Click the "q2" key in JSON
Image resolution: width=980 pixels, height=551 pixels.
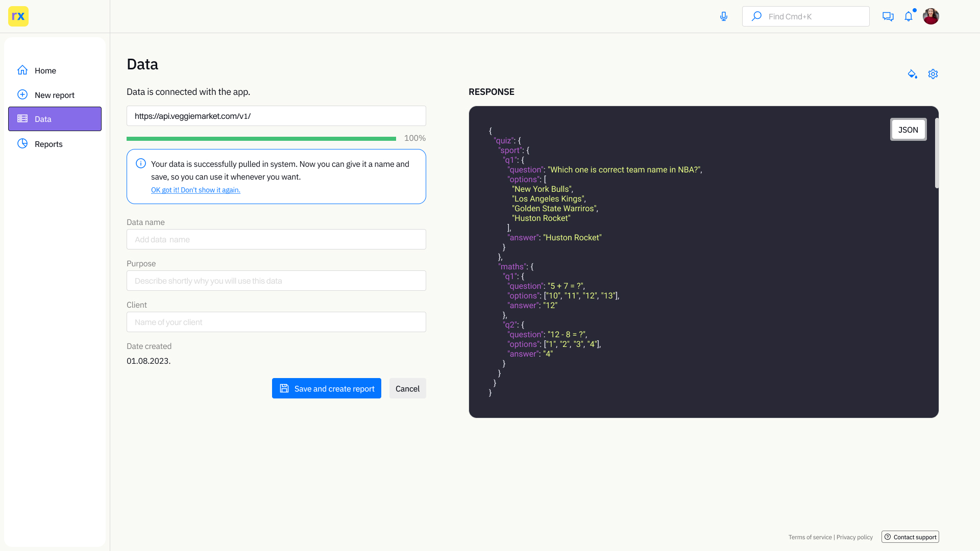click(x=510, y=325)
